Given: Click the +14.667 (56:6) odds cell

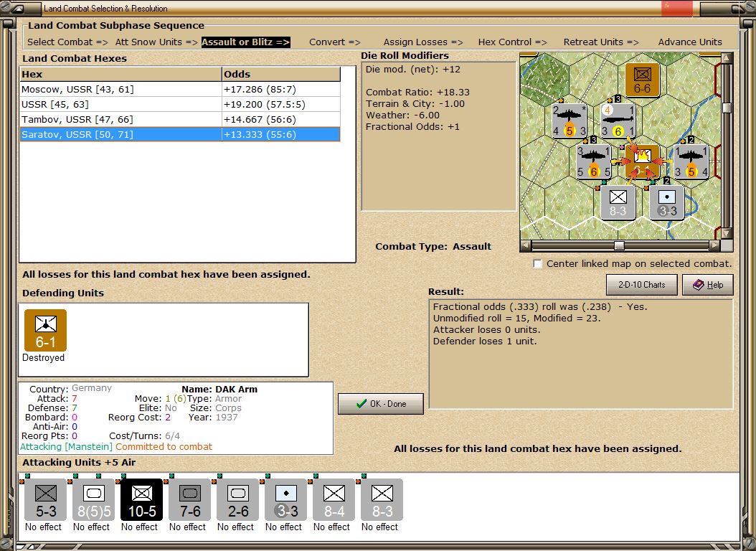Looking at the screenshot, I should point(281,119).
